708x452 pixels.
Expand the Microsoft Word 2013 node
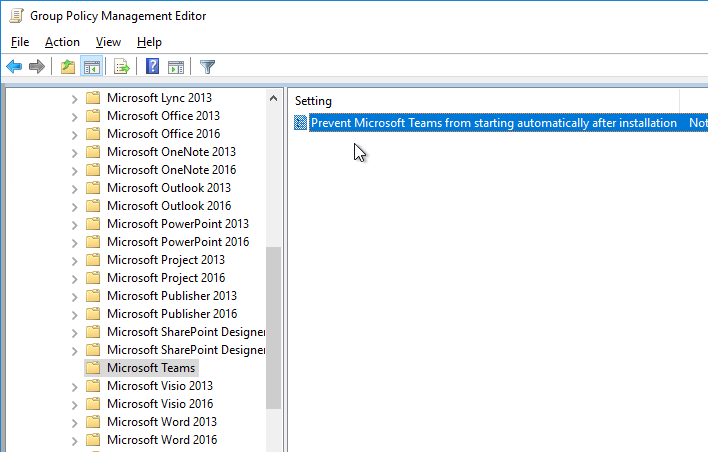[75, 423]
